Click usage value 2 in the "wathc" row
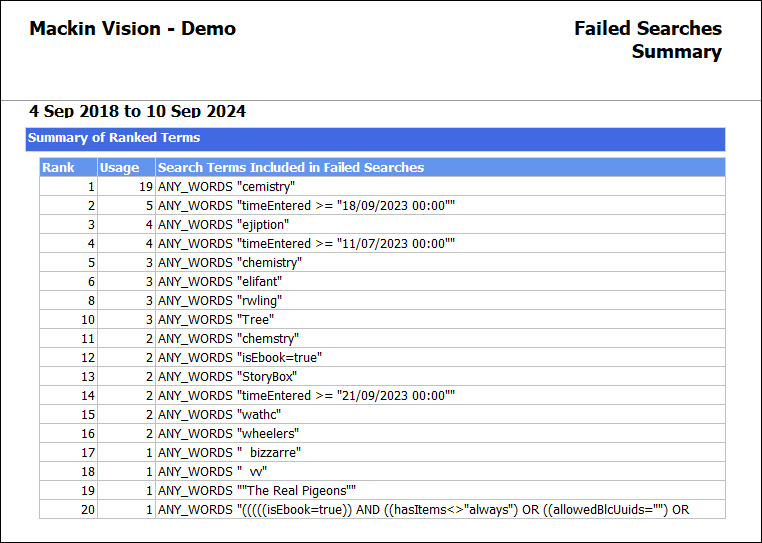This screenshot has width=762, height=543. (149, 414)
